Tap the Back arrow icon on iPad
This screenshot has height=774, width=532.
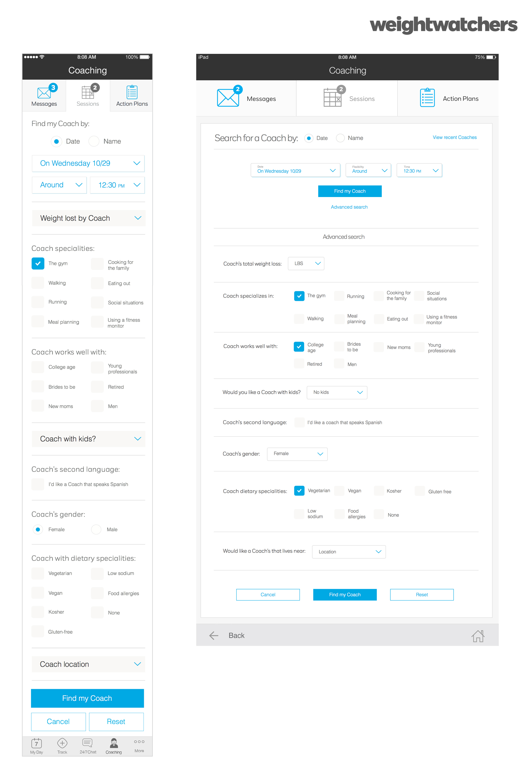pos(213,636)
